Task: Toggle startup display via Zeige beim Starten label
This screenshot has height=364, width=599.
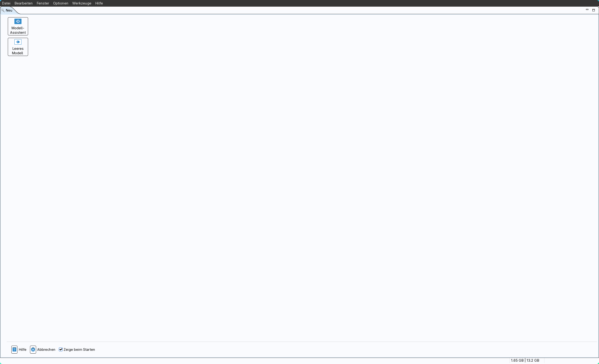Action: (x=79, y=349)
